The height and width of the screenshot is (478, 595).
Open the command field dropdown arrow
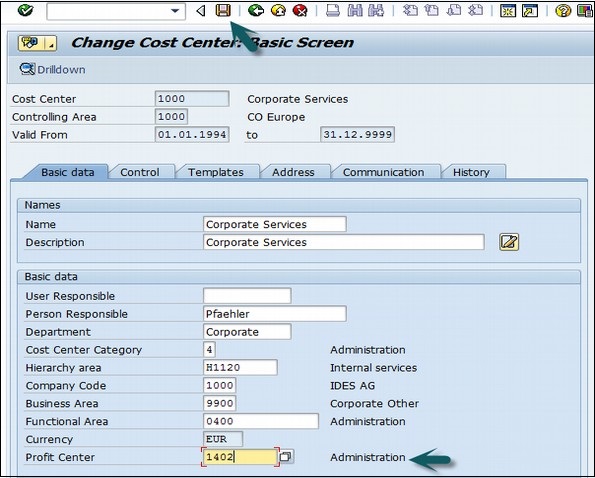pyautogui.click(x=175, y=11)
